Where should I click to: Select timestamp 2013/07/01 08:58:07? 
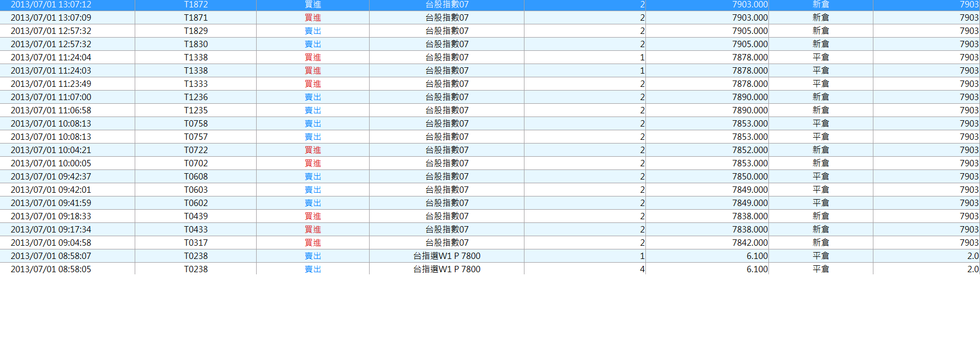[51, 256]
